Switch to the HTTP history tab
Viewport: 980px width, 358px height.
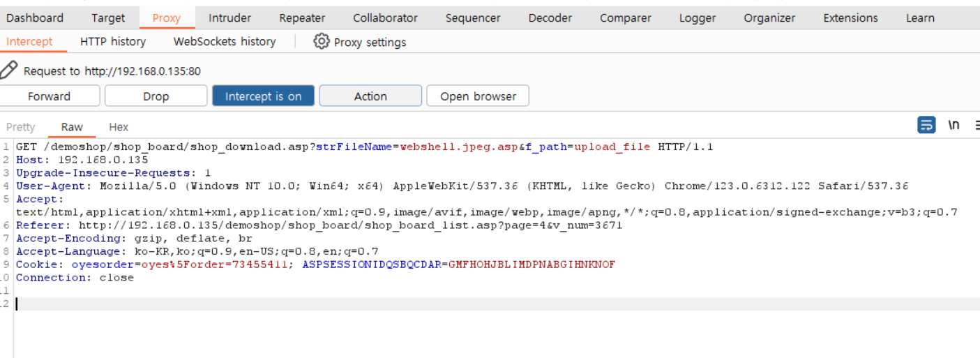tap(113, 42)
